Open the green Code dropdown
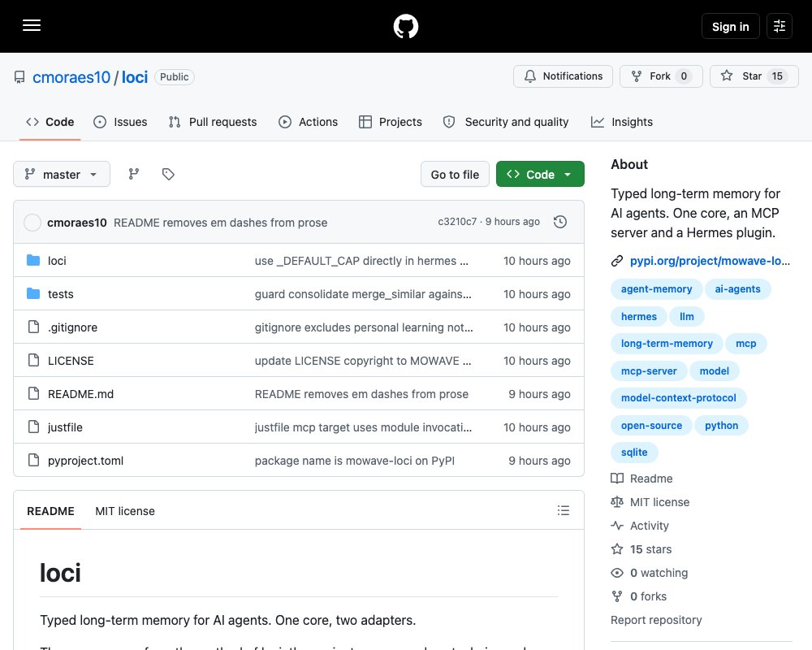Screen dimensions: 812x650 (x=540, y=174)
